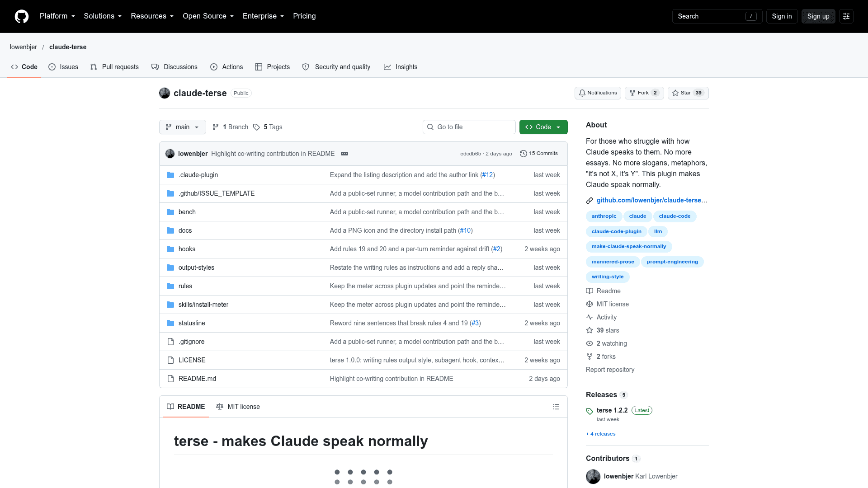This screenshot has height=488, width=868.
Task: Expand the main branch dropdown
Action: pyautogui.click(x=183, y=127)
